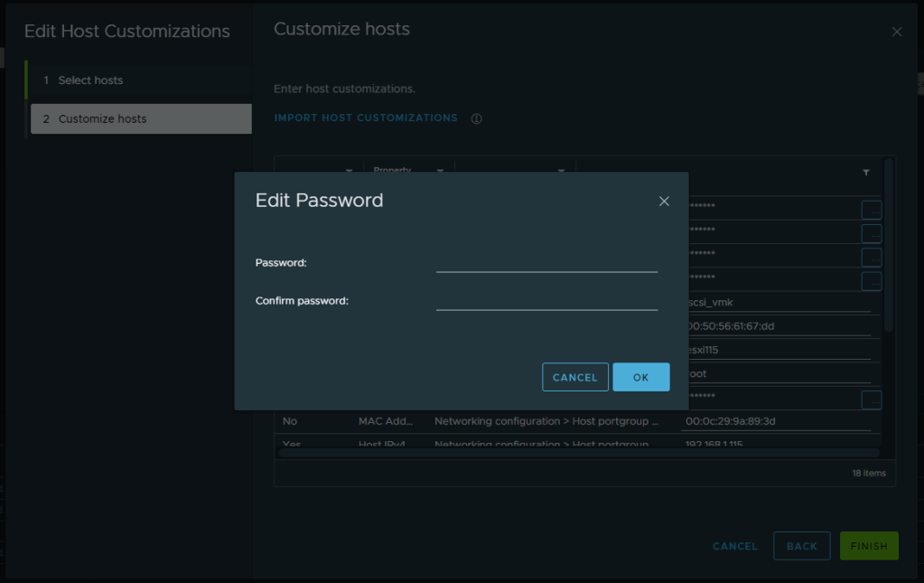Click the Import Host Customizations link
The image size is (924, 583).
pos(366,118)
